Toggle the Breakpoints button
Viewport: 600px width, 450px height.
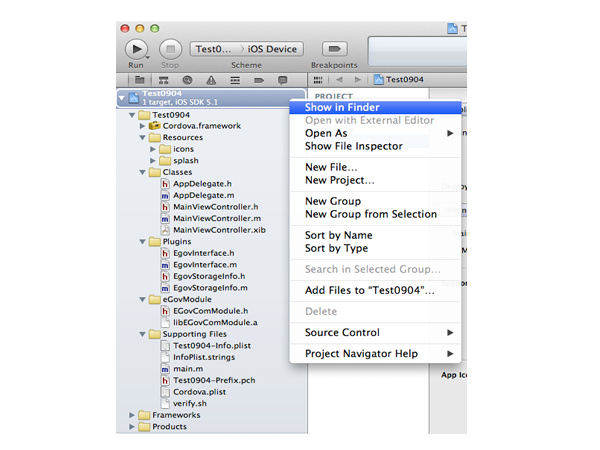point(334,47)
